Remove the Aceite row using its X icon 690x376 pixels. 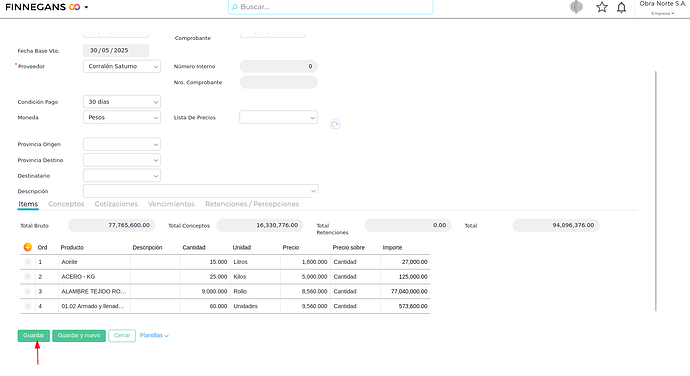pyautogui.click(x=28, y=262)
